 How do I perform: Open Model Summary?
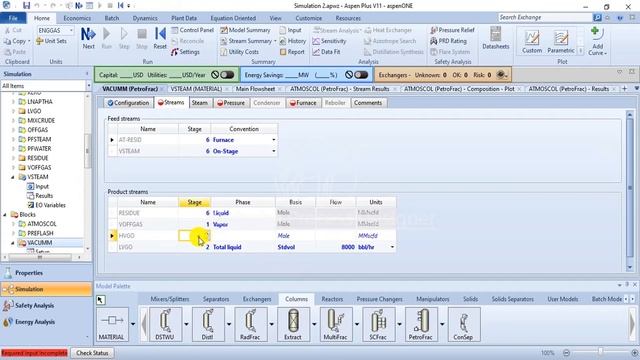tap(245, 30)
